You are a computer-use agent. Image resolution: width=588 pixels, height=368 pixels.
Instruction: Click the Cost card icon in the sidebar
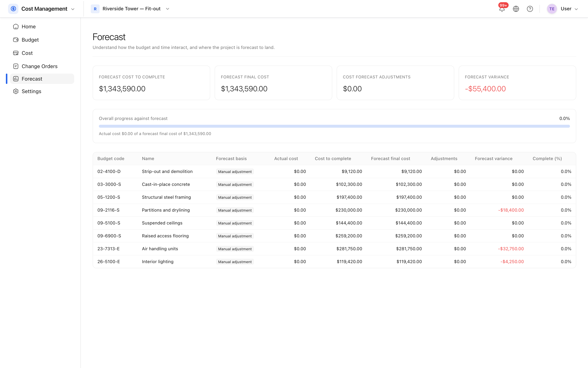(16, 53)
